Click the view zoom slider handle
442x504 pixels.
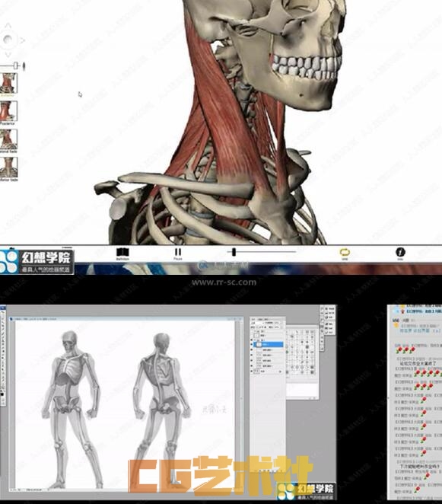click(x=16, y=65)
